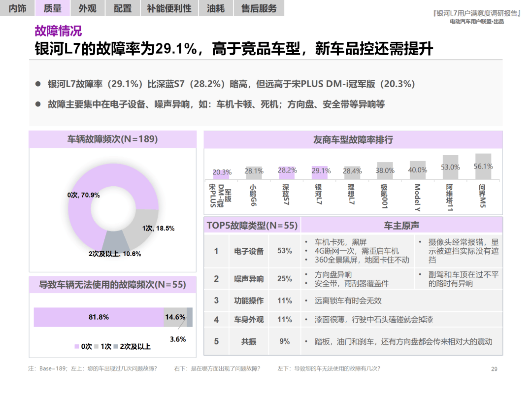Click the dark gray 2次及以上 legend swatch
The image size is (532, 399).
click(x=116, y=346)
